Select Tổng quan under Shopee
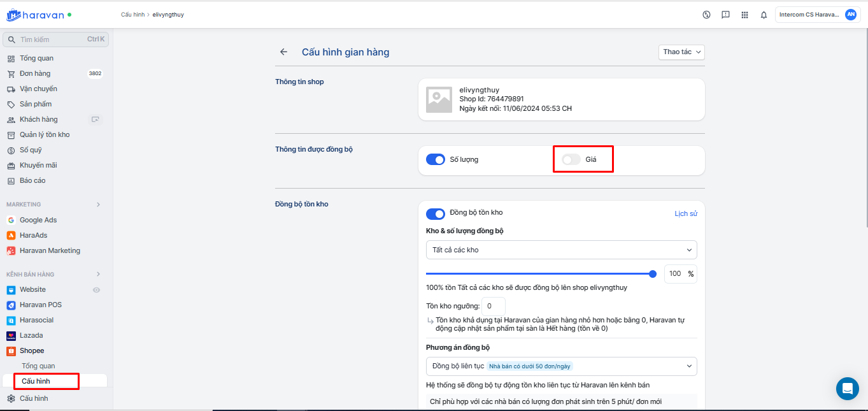 pos(38,366)
